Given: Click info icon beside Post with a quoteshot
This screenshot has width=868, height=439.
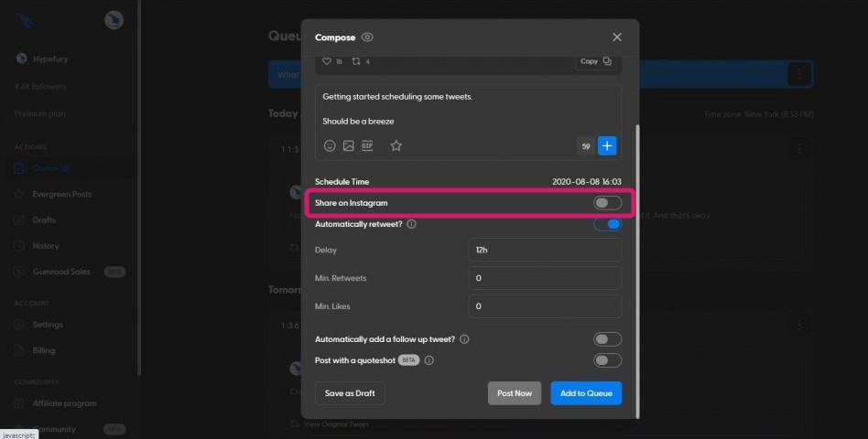Looking at the screenshot, I should click(x=429, y=360).
